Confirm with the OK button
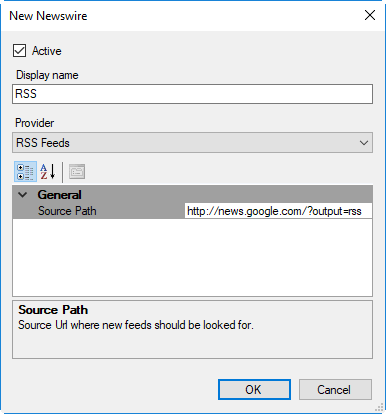Viewport: 386px width, 414px height. click(254, 389)
